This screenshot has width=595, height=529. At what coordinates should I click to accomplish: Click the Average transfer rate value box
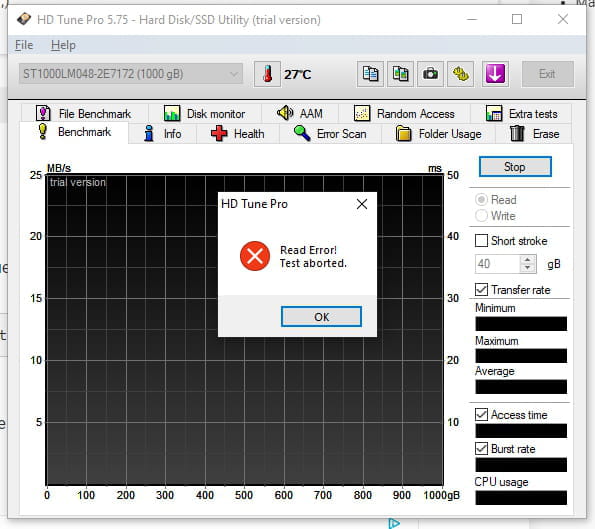click(x=521, y=387)
